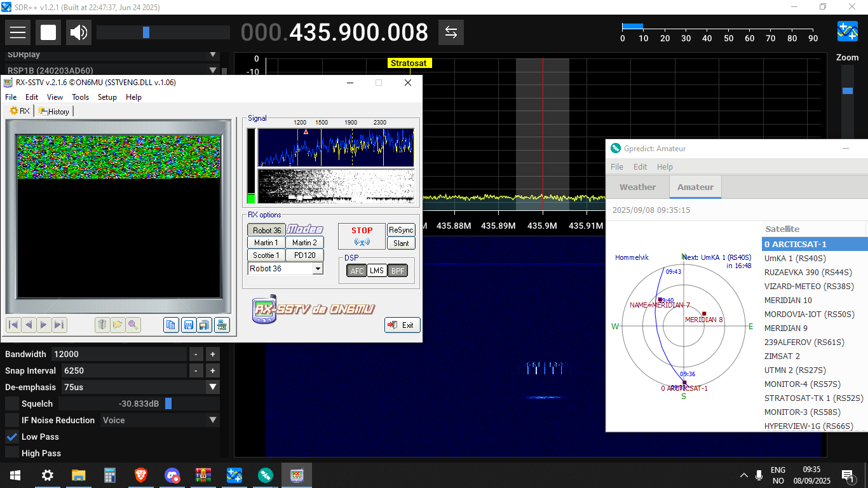Copy the SSTV image to clipboard
Screen dimensions: 868x488
coord(170,325)
